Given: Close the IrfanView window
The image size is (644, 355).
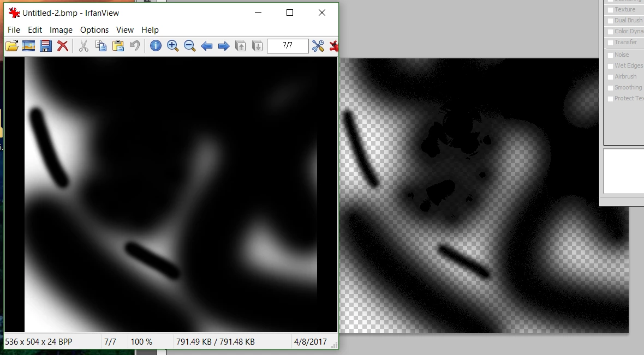Looking at the screenshot, I should pos(322,13).
